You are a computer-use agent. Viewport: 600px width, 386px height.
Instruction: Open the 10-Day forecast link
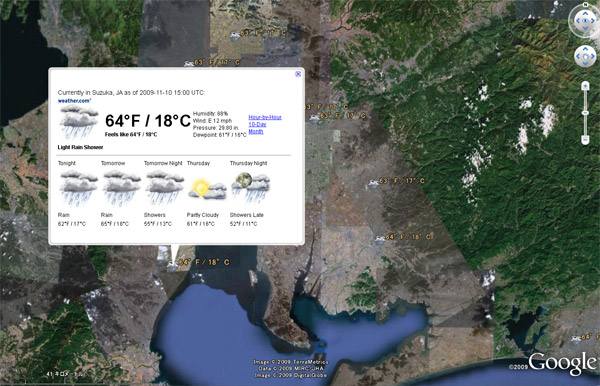(257, 124)
